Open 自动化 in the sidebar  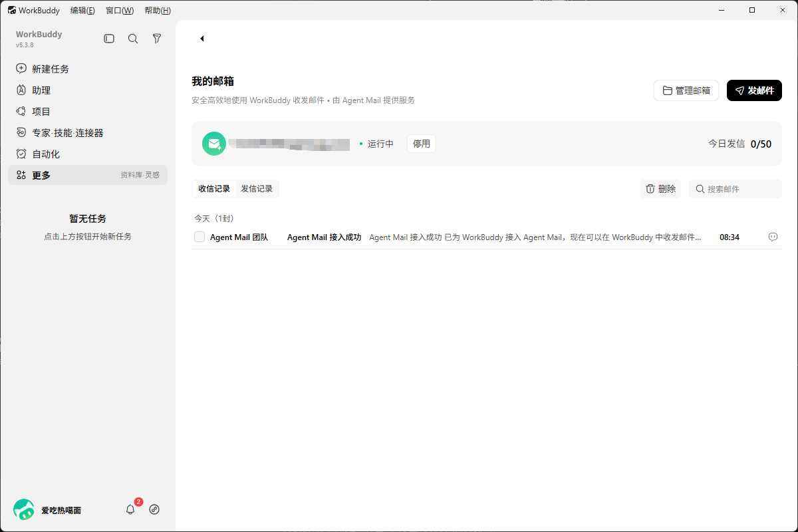click(88, 154)
